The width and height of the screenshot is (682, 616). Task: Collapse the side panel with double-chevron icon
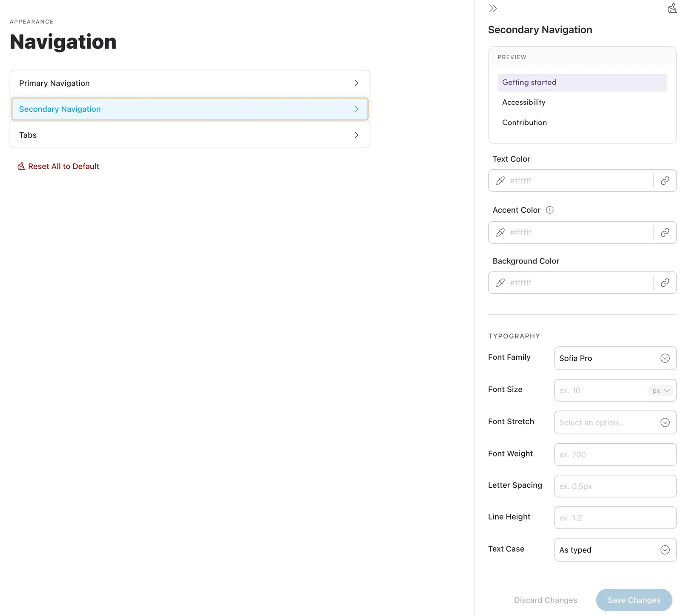pos(493,9)
